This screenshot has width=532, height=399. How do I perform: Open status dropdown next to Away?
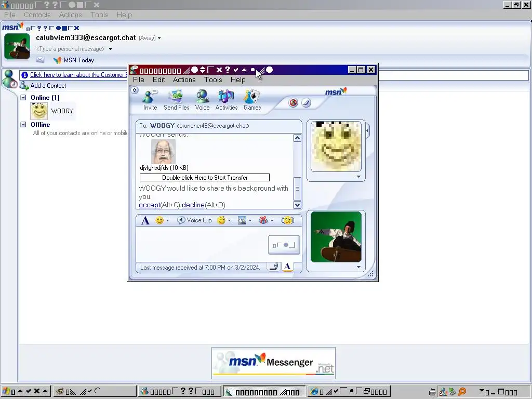tap(159, 38)
